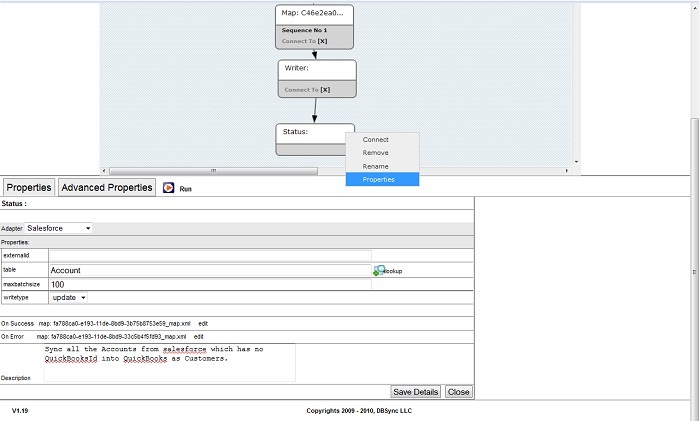Image resolution: width=700 pixels, height=421 pixels.
Task: Open the Adapter Salesforce dropdown
Action: tap(58, 228)
